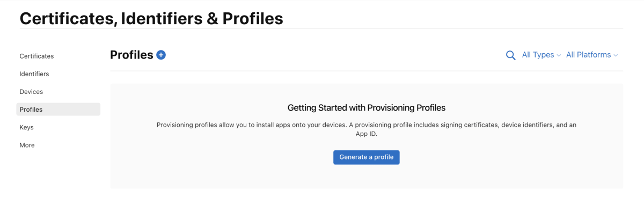Click the Generate a profile button
The width and height of the screenshot is (644, 218).
(x=367, y=157)
